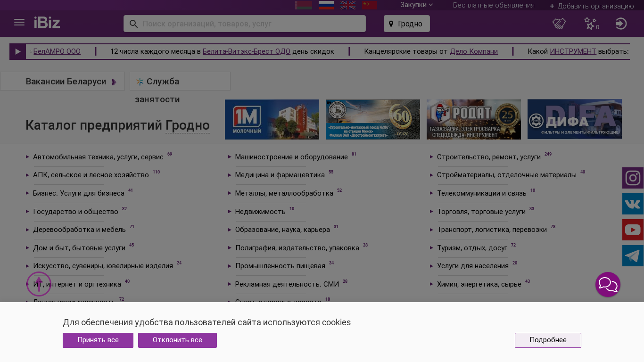Select the English flag language

point(348,5)
